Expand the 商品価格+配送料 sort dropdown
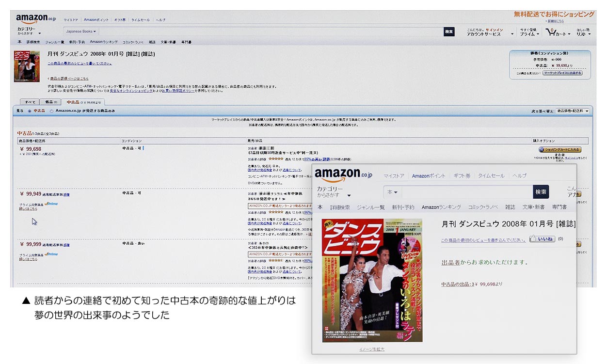 (573, 111)
